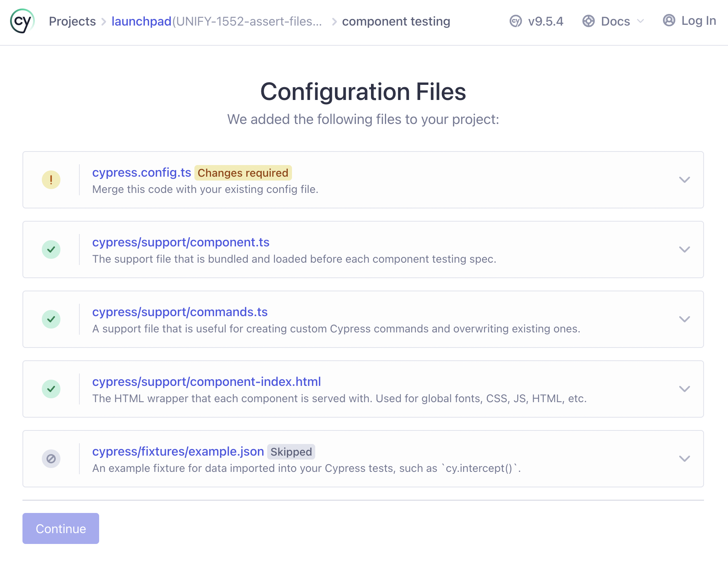Click the 'creating custom Cypress commands' description

(336, 329)
